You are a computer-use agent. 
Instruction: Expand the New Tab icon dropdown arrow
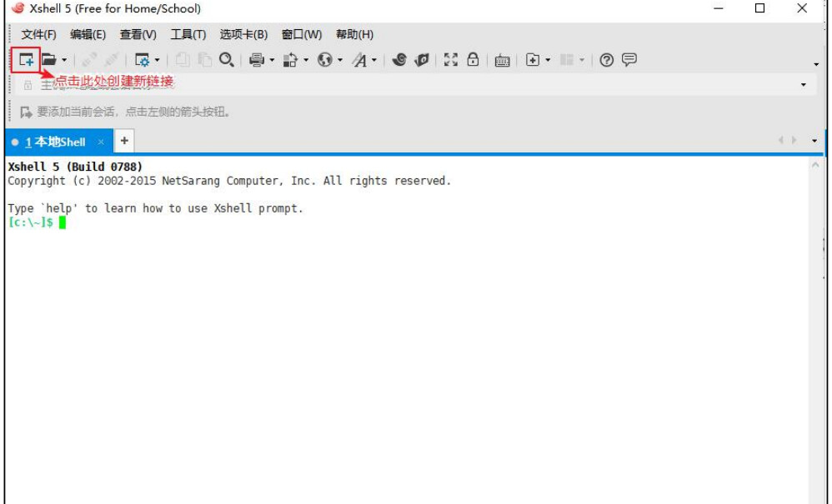click(548, 61)
